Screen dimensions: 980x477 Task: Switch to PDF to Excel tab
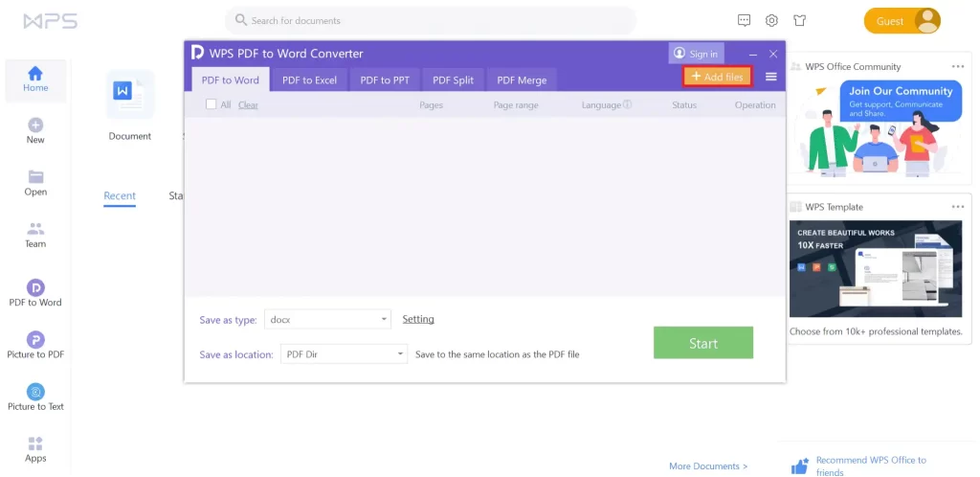click(x=309, y=79)
